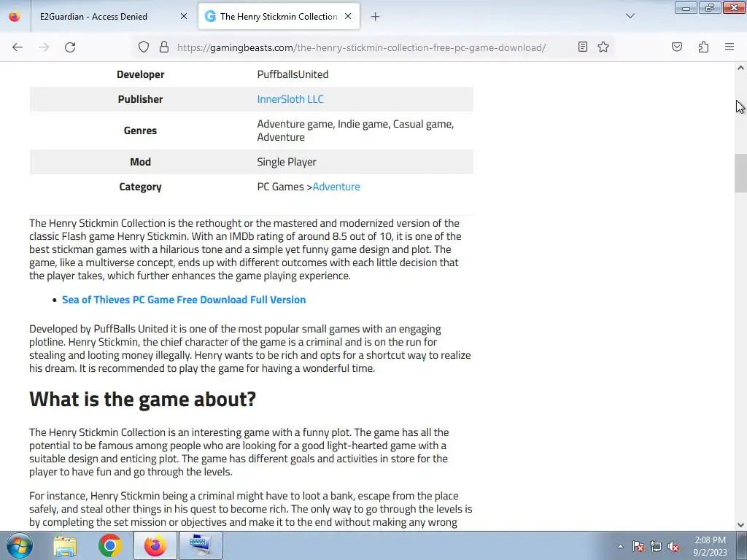Click Firefox taskbar button
This screenshot has height=560, width=747.
[155, 546]
